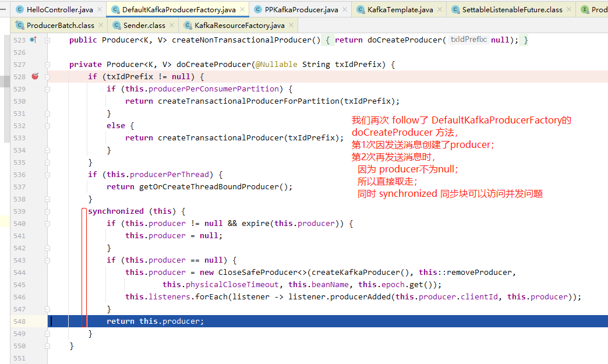Image resolution: width=608 pixels, height=364 pixels.
Task: Click the DefaultKafkaProducerFactory.java class icon
Action: tap(115, 10)
